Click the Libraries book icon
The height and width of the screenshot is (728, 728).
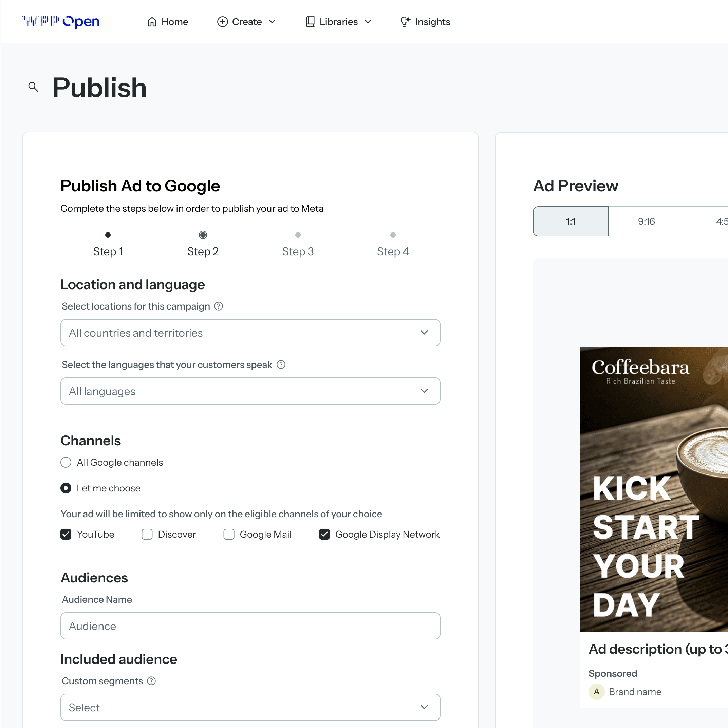coord(310,21)
